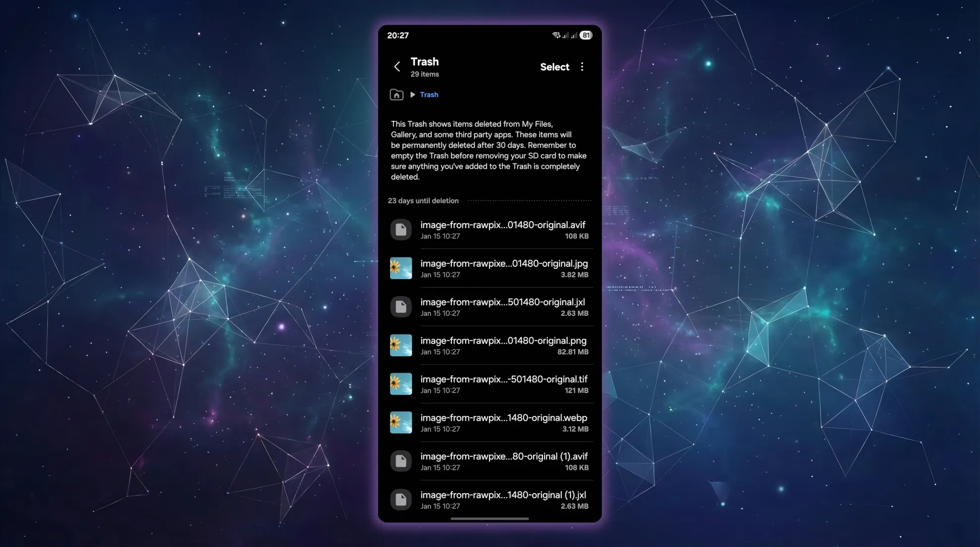Select the 82.81 MB png file row
This screenshot has width=980, height=547.
point(504,346)
